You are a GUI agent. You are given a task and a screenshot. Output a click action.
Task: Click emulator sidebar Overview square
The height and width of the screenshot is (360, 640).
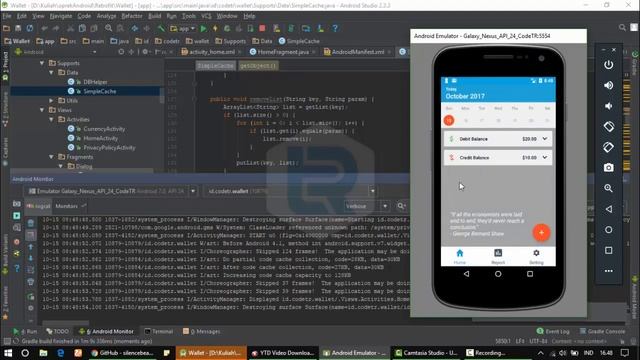(608, 250)
